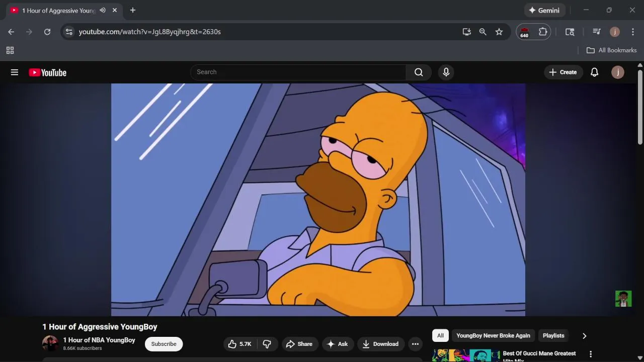Viewport: 644px width, 362px height.
Task: Click the 8.66K subscribers text
Action: point(83,348)
